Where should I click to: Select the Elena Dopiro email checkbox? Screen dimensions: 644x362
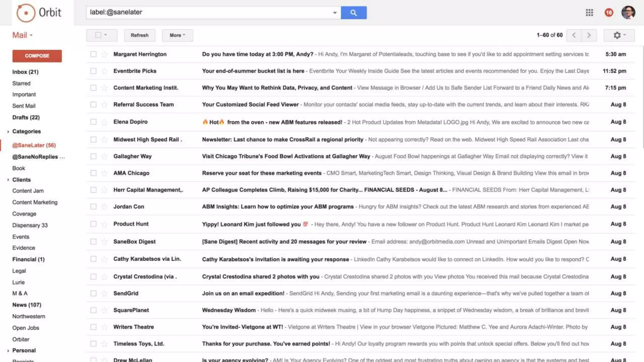(93, 122)
